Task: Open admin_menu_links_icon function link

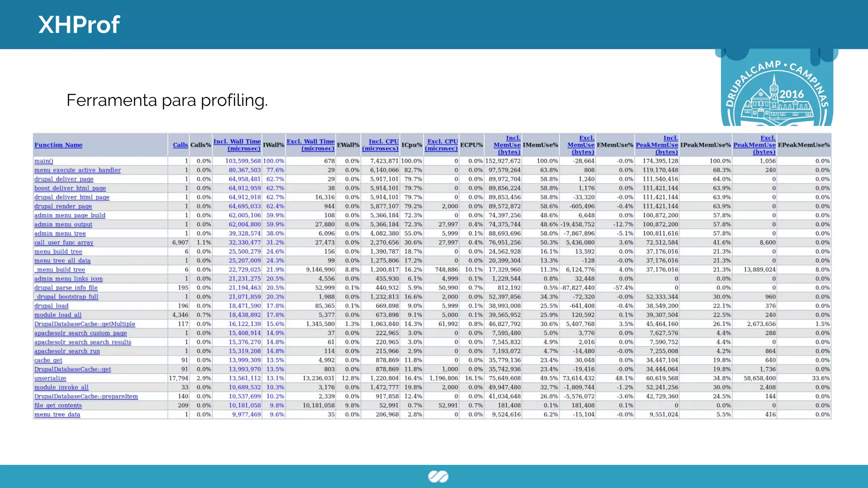Action: point(69,279)
